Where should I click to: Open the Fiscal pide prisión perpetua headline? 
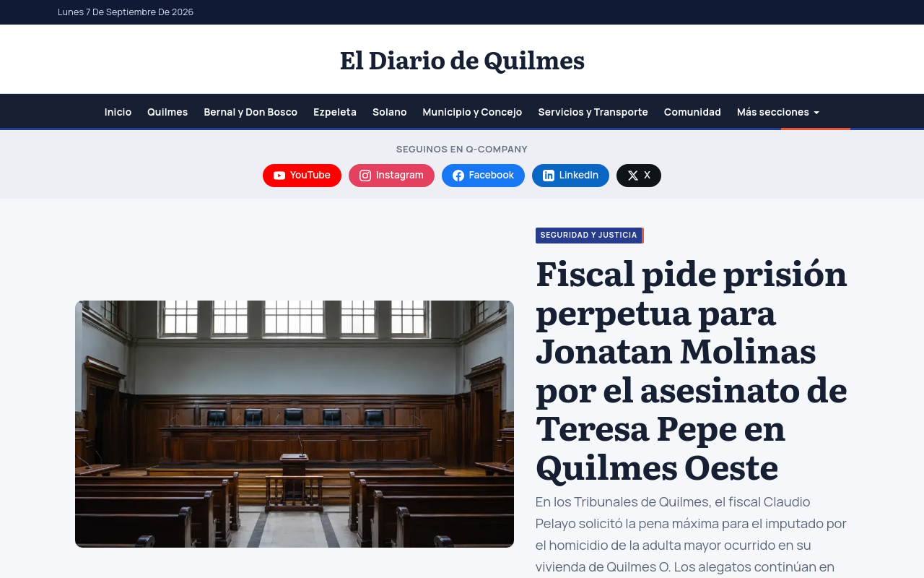click(x=692, y=370)
